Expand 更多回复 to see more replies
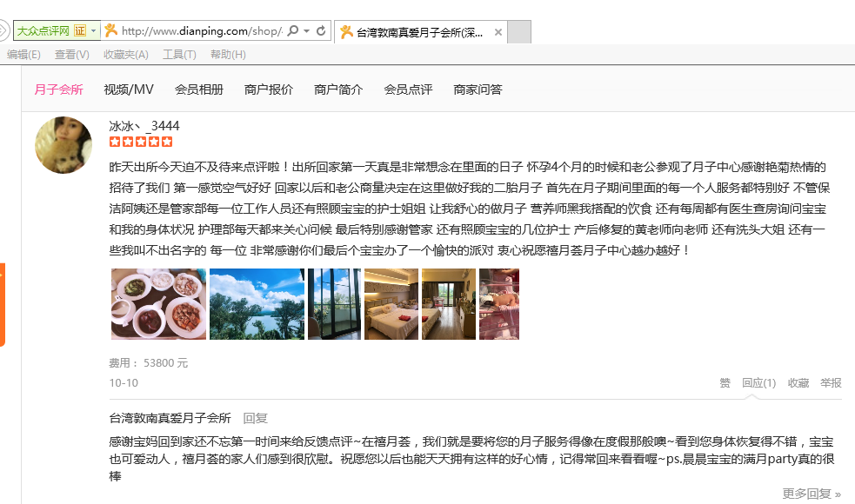Image resolution: width=855 pixels, height=504 pixels. [x=812, y=494]
